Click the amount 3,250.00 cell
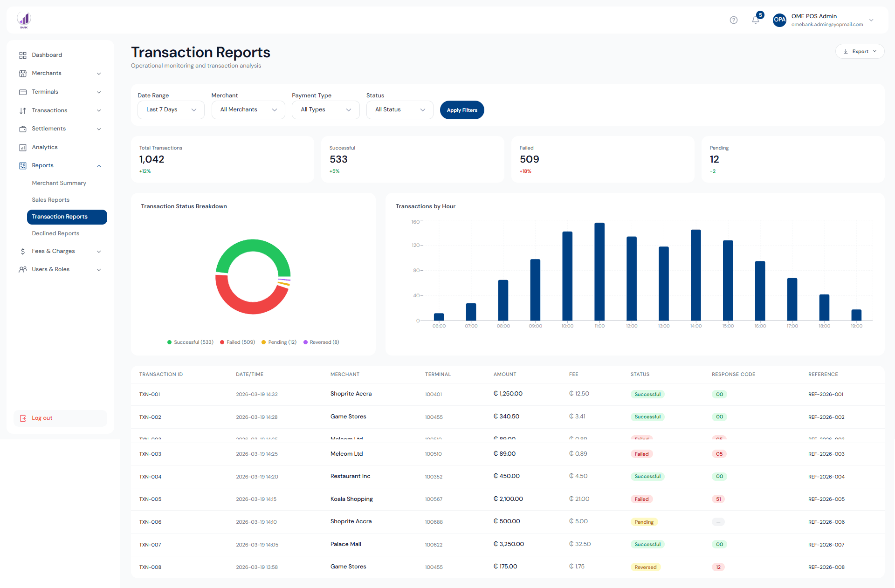 (509, 544)
